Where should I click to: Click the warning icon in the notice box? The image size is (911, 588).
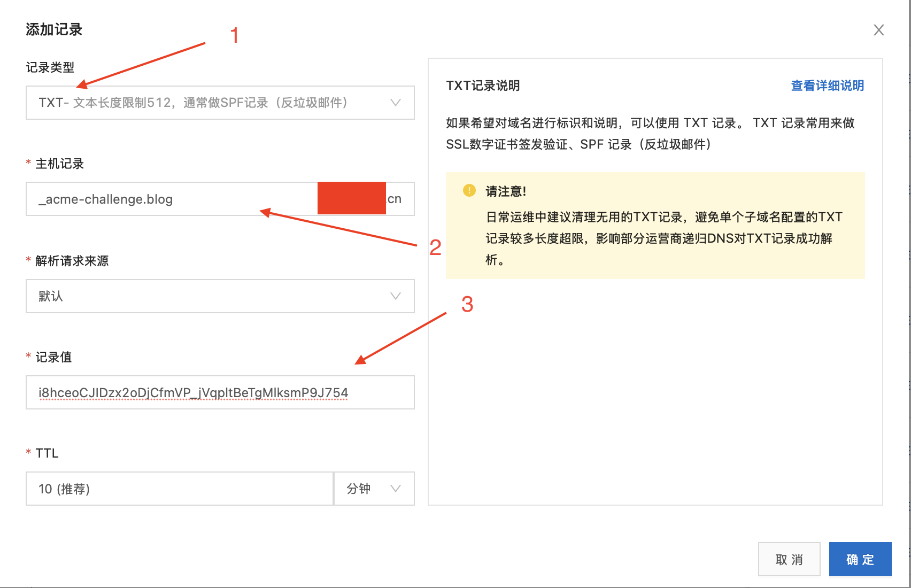pyautogui.click(x=469, y=190)
